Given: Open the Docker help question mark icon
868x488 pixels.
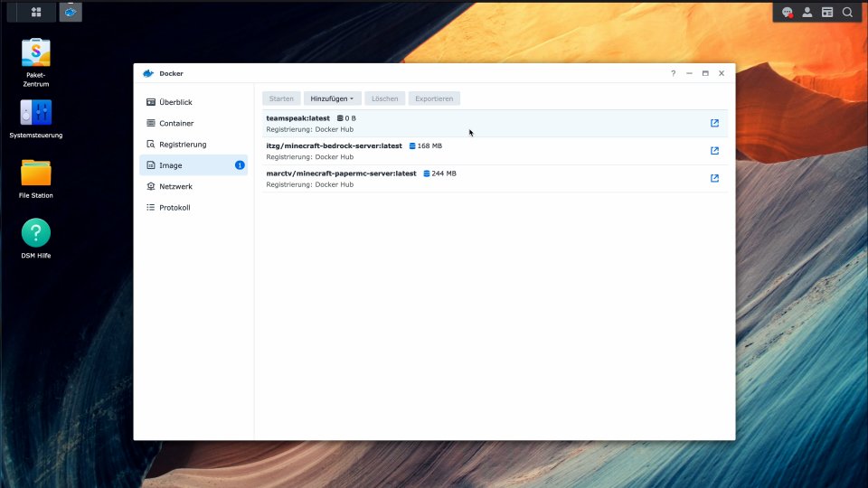Looking at the screenshot, I should point(673,73).
